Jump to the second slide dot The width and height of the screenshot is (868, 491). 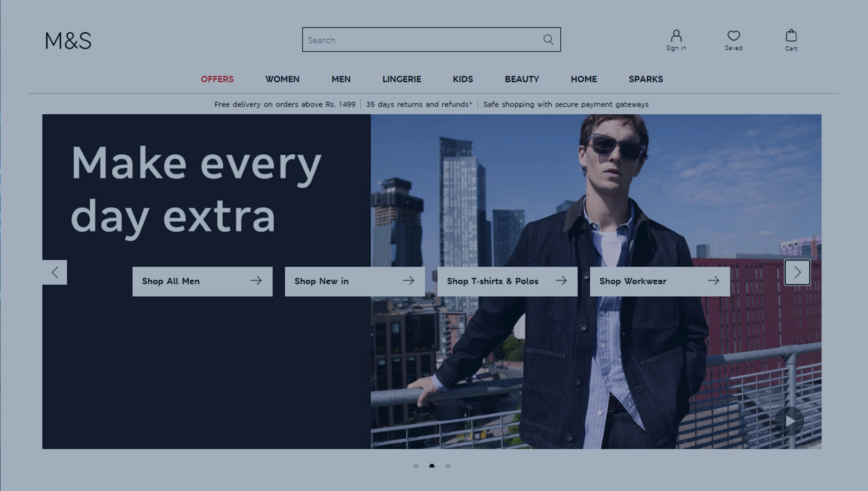coord(432,466)
